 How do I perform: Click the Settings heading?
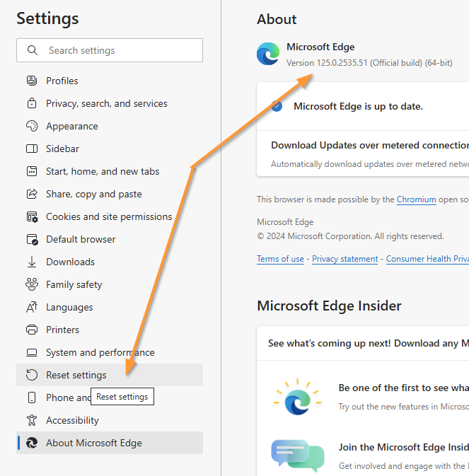click(x=47, y=18)
